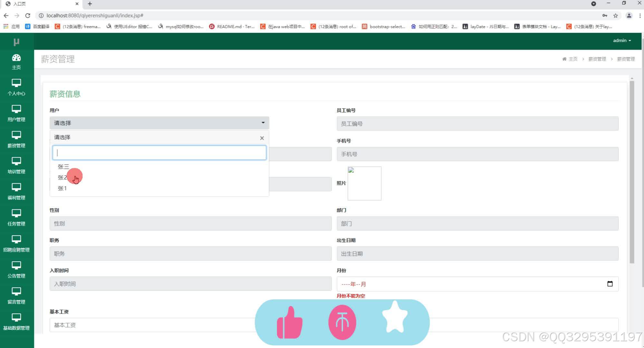Click the logo icon at sidebar top
644x348 pixels.
click(16, 42)
